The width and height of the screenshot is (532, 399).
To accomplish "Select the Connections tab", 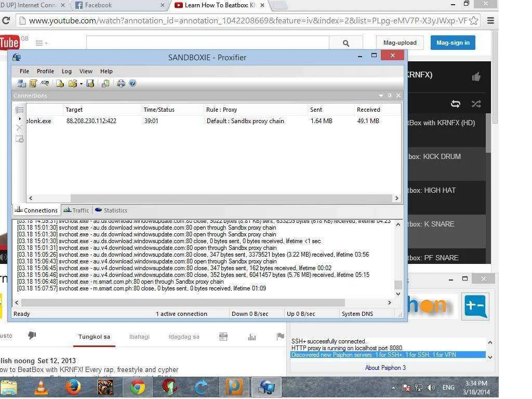I will [37, 210].
